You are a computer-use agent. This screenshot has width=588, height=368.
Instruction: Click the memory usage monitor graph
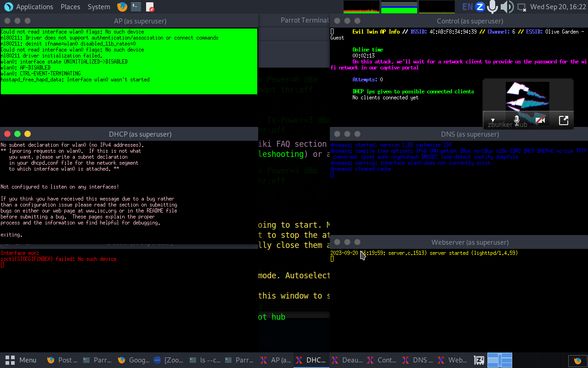(x=399, y=7)
